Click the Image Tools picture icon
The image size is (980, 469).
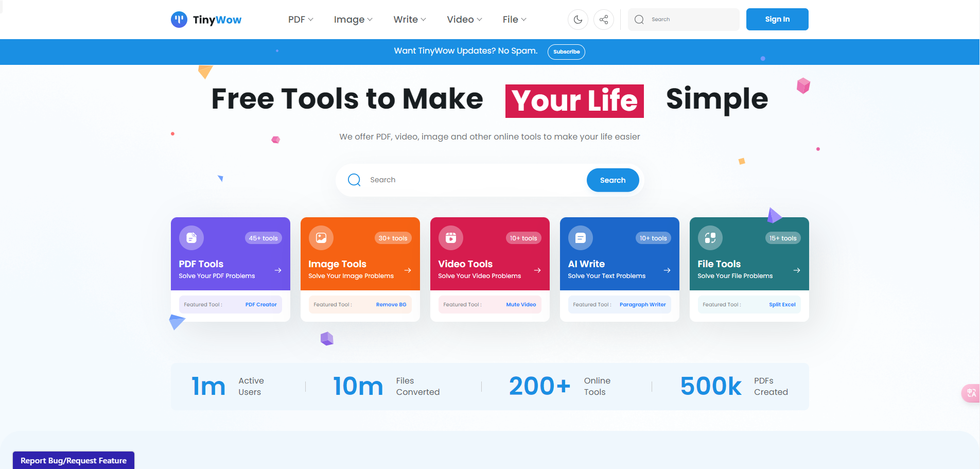[321, 238]
